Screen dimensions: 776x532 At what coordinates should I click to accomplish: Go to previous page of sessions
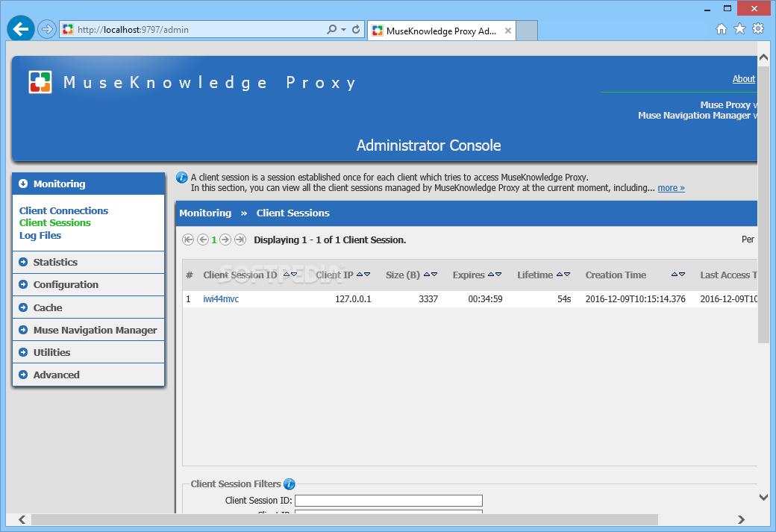[203, 240]
